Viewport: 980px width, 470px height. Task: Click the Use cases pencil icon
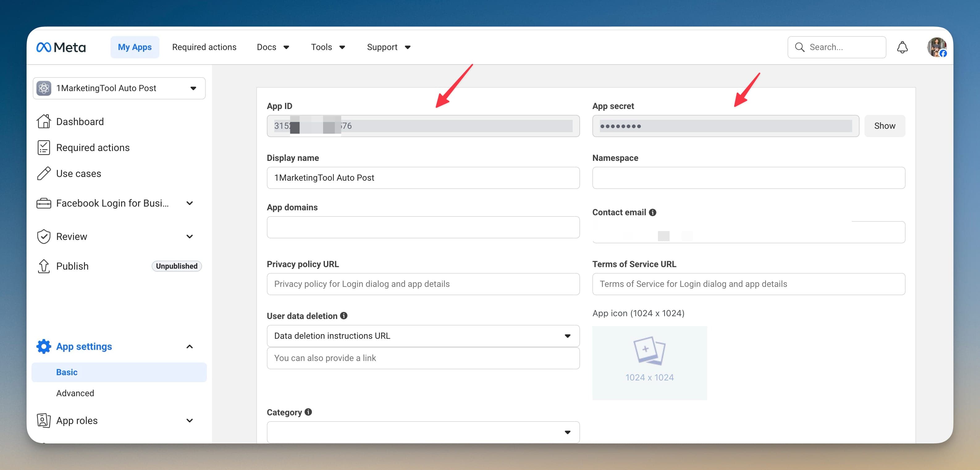(44, 174)
